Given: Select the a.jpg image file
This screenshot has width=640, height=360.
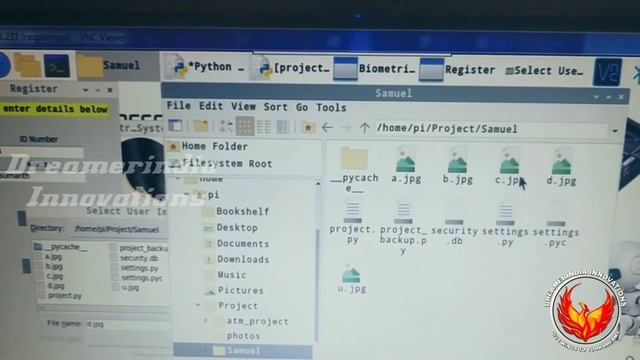Looking at the screenshot, I should pos(406,166).
